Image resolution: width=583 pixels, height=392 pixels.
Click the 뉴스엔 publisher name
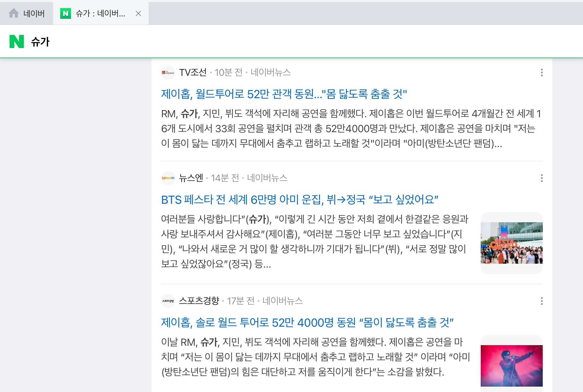point(191,178)
